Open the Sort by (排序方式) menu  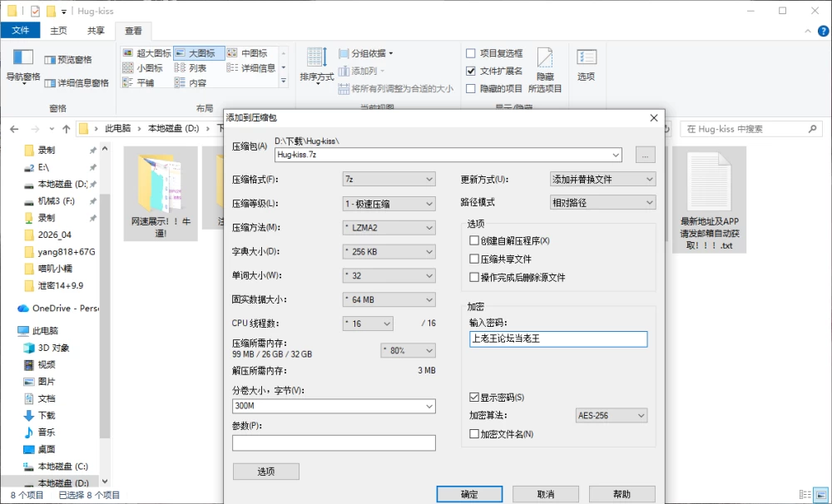click(317, 65)
